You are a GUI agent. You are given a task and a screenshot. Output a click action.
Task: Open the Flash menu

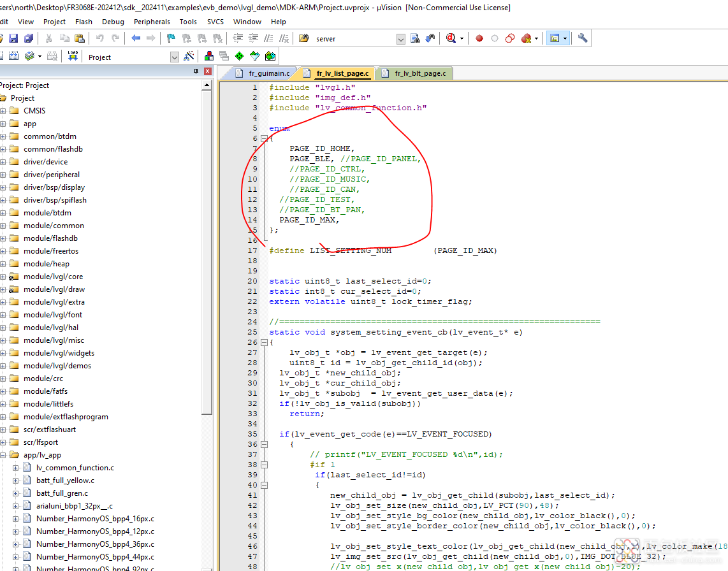84,22
